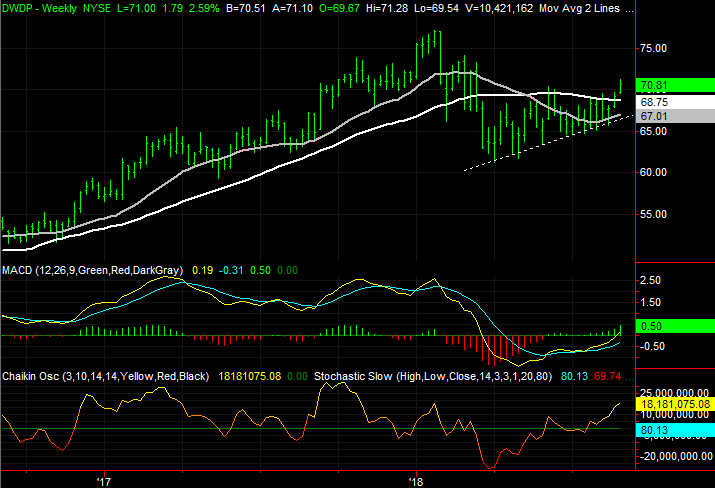Image resolution: width=715 pixels, height=488 pixels.
Task: Click the green 0.50 MACD value marker
Action: coord(676,325)
